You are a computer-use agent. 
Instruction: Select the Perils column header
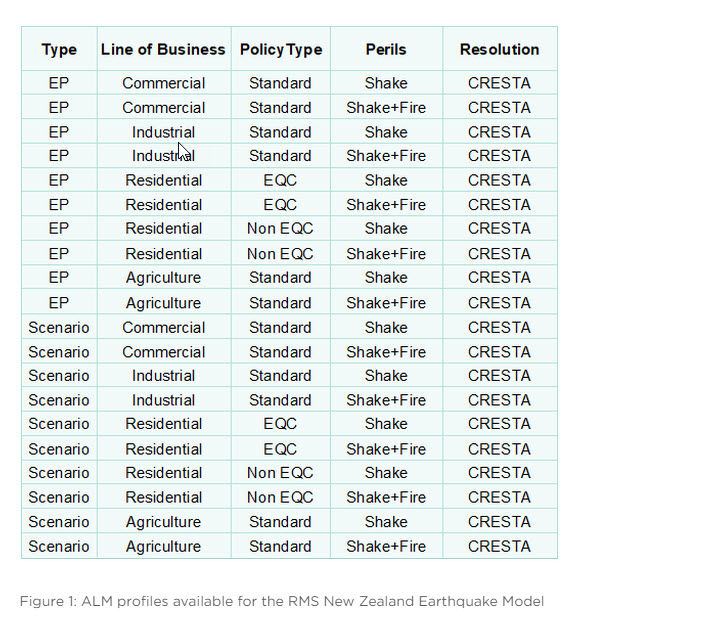[x=386, y=49]
